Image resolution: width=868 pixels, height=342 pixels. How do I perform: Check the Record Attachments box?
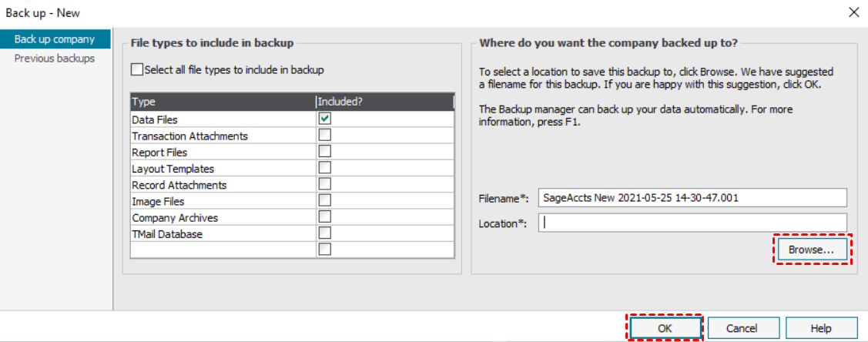tap(325, 184)
